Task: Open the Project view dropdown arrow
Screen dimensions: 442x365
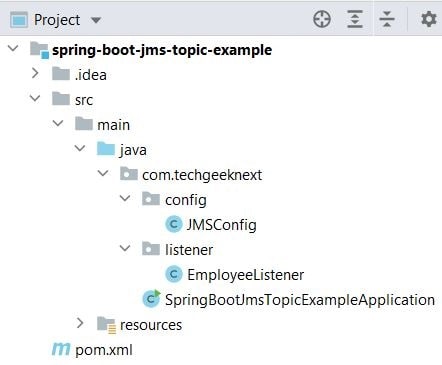Action: [96, 20]
